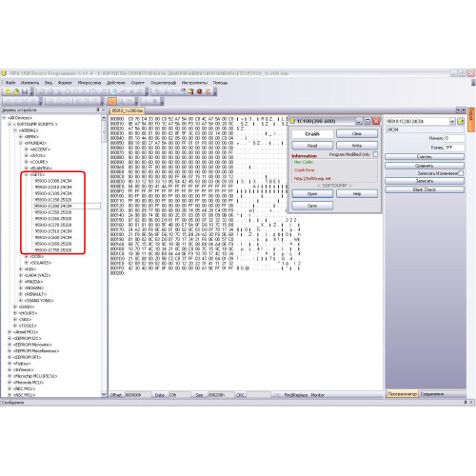The width and height of the screenshot is (476, 476).
Task: Click the Начало input field
Action: (454, 138)
